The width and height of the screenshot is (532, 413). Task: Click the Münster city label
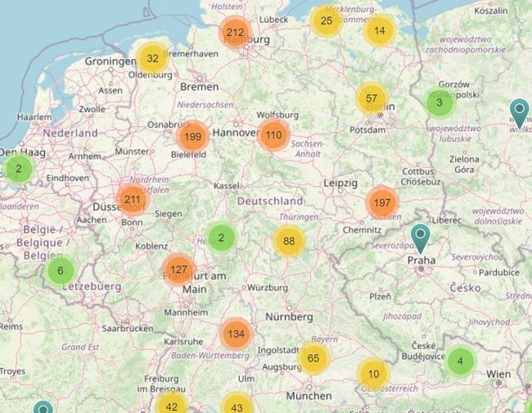pyautogui.click(x=132, y=151)
